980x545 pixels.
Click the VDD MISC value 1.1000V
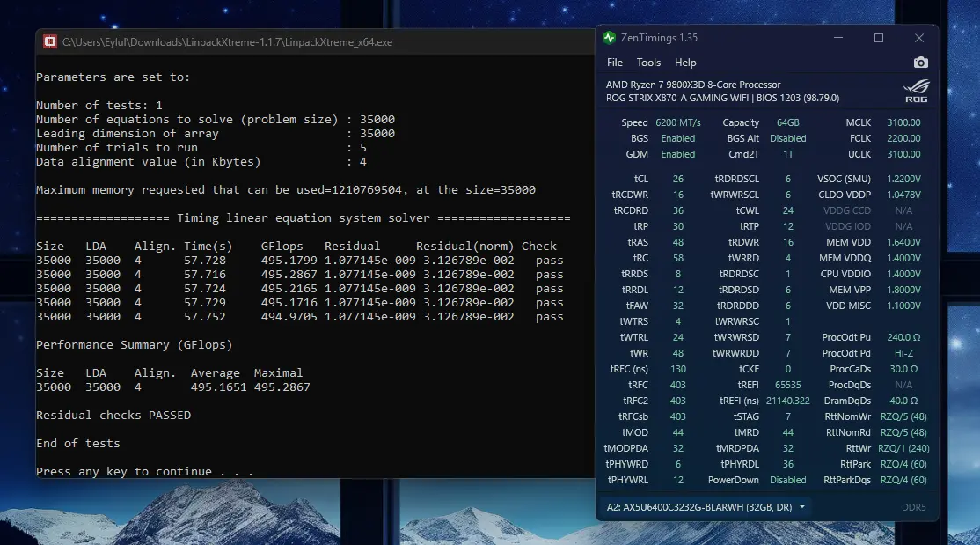(x=903, y=306)
